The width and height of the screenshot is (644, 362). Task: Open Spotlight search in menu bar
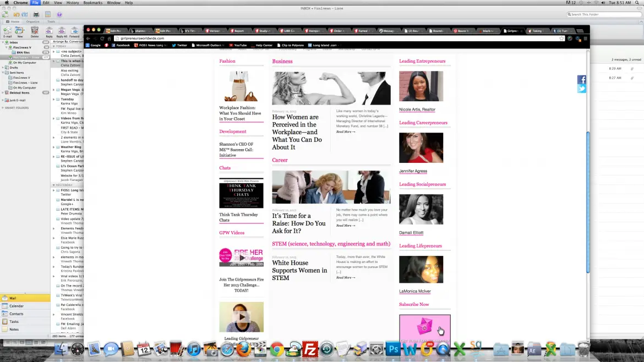(x=637, y=2)
